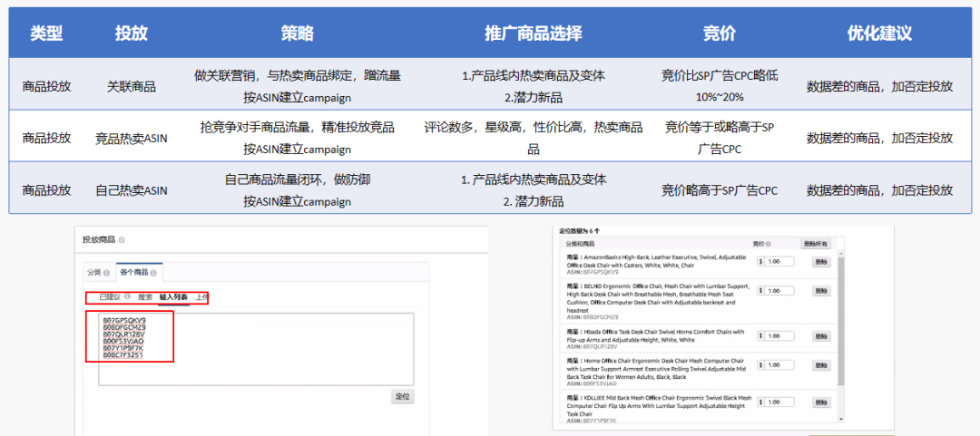Click the scrollbar down arrow in product list

tap(840, 421)
